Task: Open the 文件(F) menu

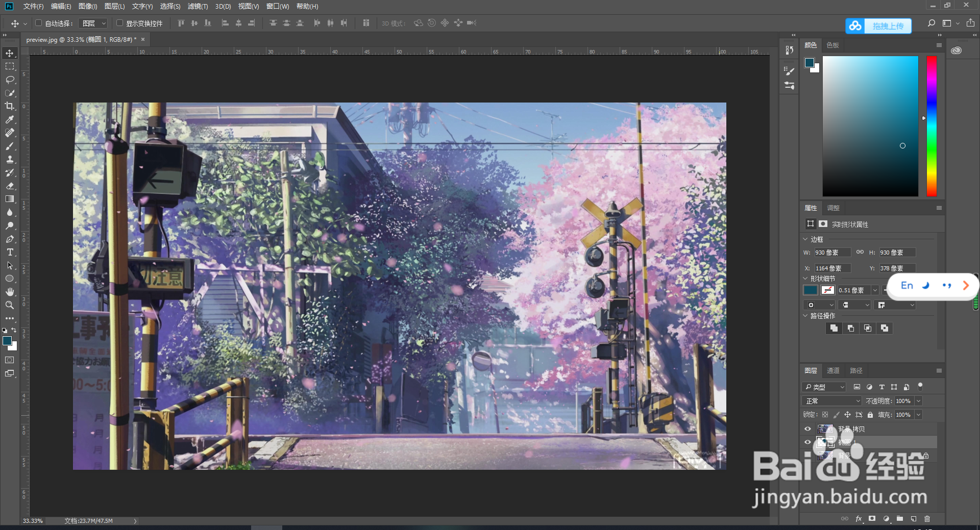Action: [33, 6]
